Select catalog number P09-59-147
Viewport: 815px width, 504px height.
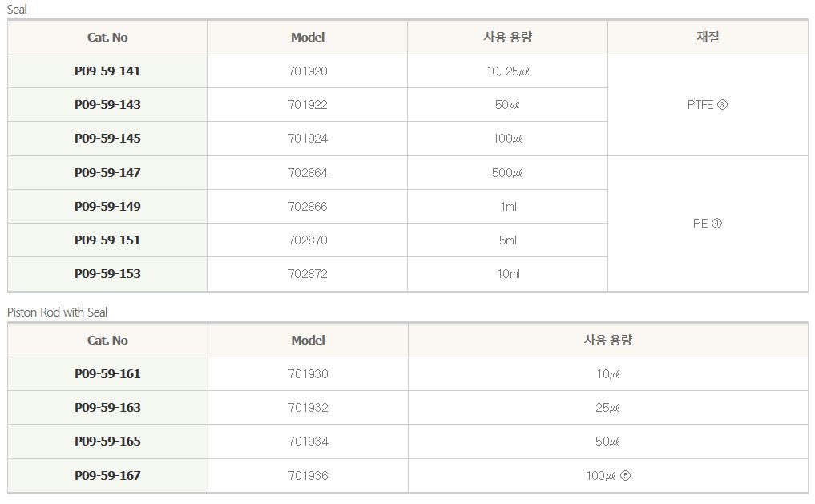[107, 173]
